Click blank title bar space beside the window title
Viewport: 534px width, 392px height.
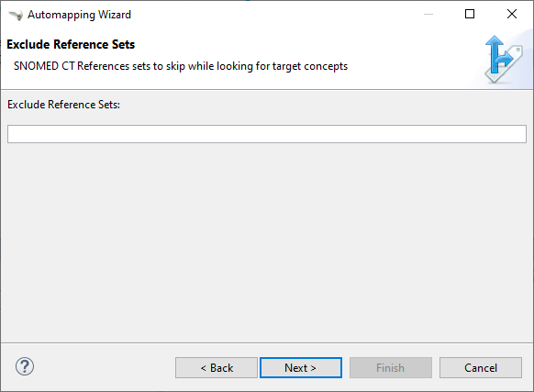(x=273, y=15)
